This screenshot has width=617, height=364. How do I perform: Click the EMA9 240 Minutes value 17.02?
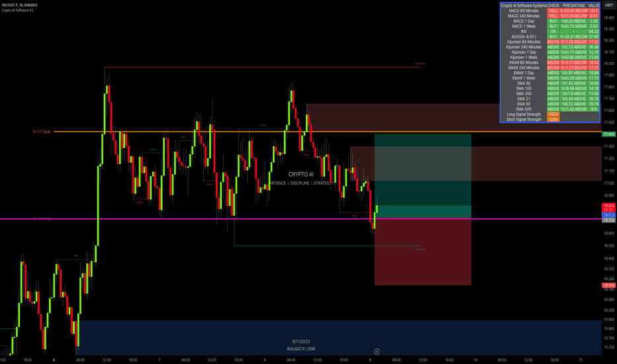593,68
